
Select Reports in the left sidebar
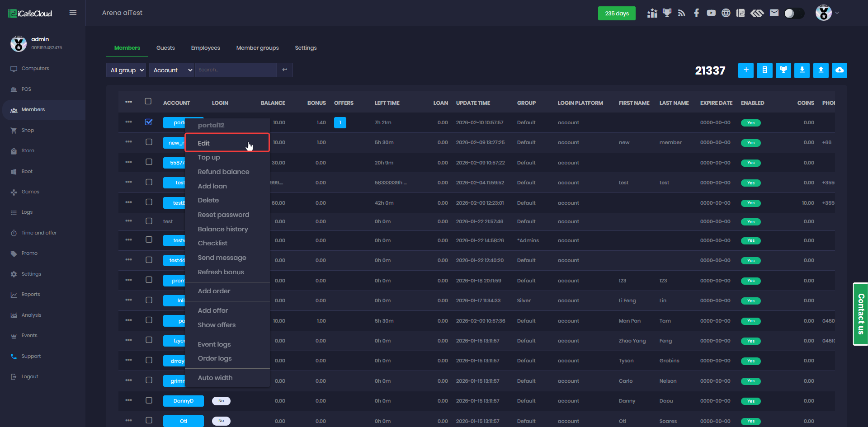(x=31, y=295)
